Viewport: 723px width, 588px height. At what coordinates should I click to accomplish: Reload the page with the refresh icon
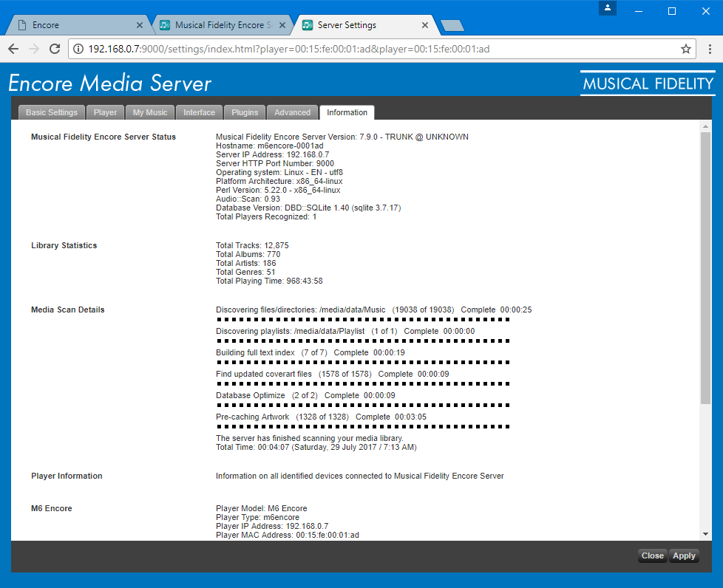tap(55, 49)
